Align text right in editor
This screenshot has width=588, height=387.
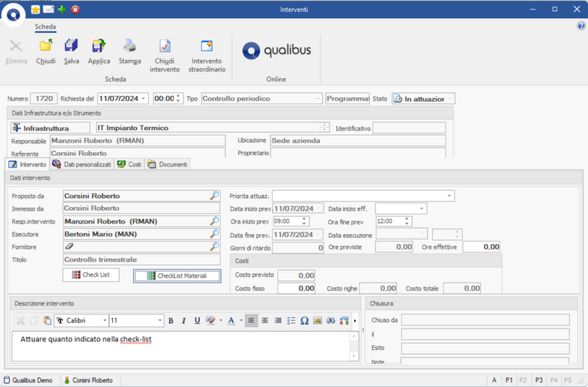[278, 320]
